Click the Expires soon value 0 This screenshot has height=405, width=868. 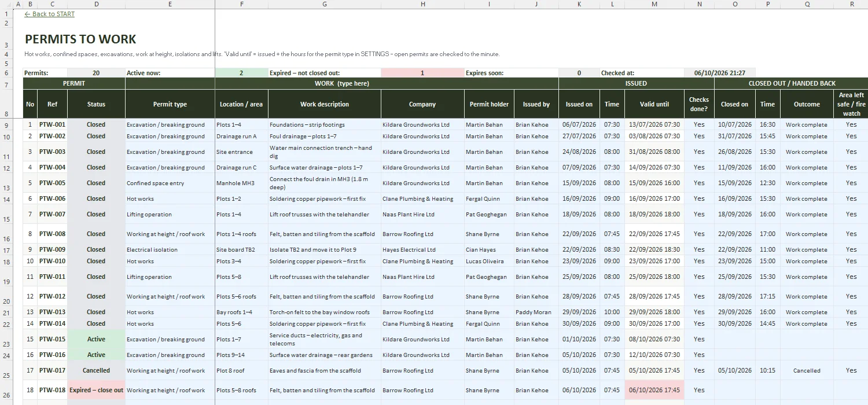point(579,73)
